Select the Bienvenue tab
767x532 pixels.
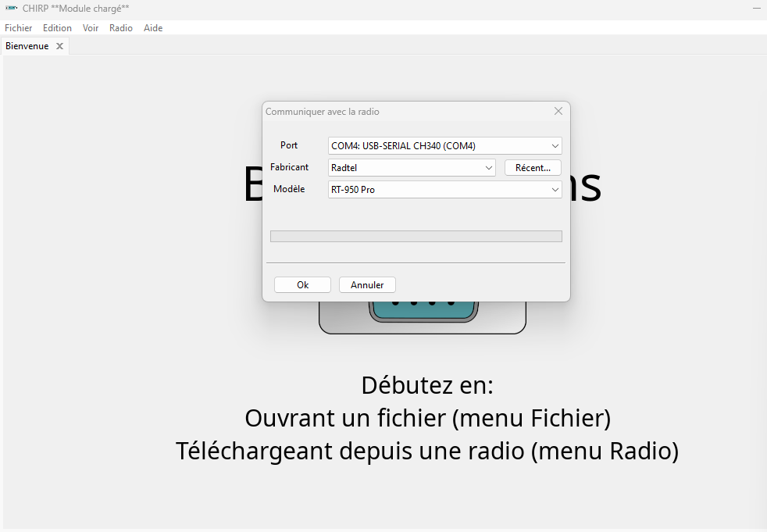(x=27, y=46)
